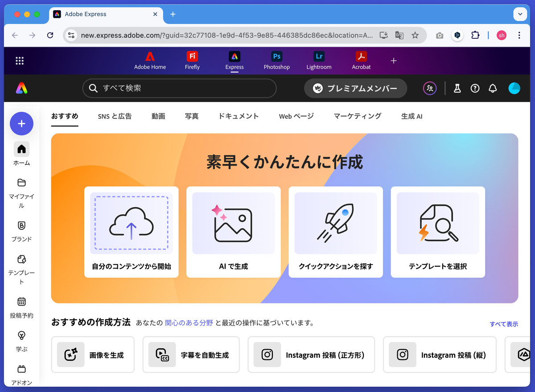535x392 pixels.
Task: Switch to the 動画 tab
Action: [158, 116]
